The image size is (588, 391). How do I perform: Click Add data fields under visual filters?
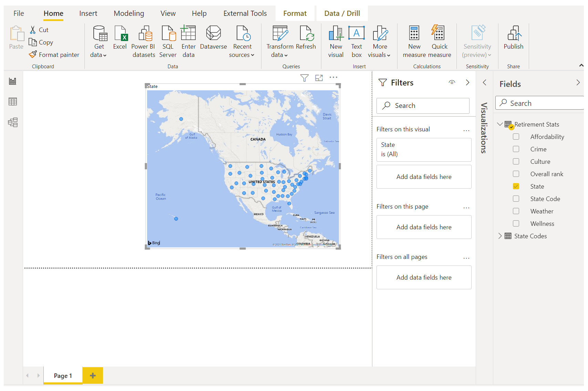pyautogui.click(x=424, y=177)
